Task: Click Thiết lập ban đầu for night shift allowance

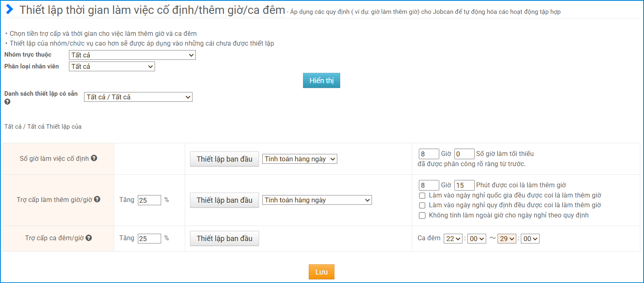Action: [224, 238]
